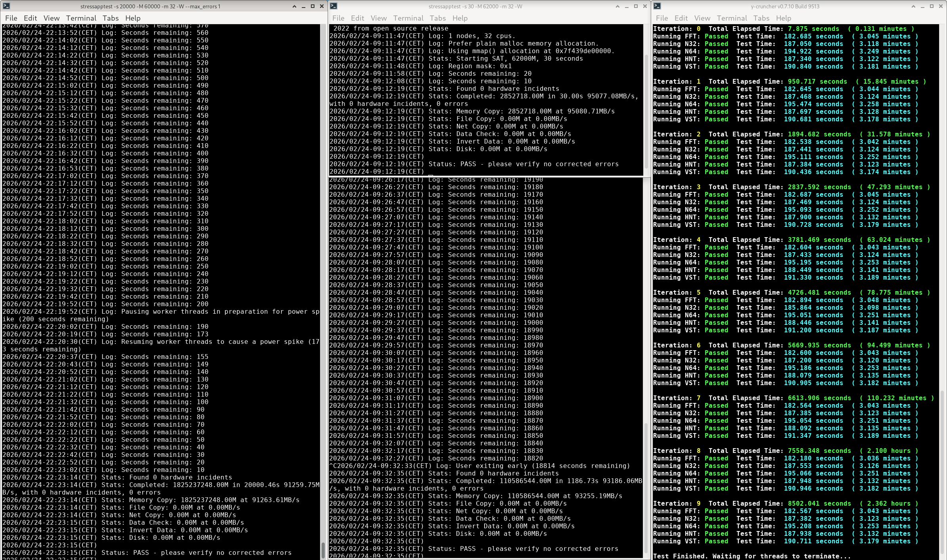Click the terminal icon in left stressapptest titlebar
The height and width of the screenshot is (560, 947).
pyautogui.click(x=6, y=6)
